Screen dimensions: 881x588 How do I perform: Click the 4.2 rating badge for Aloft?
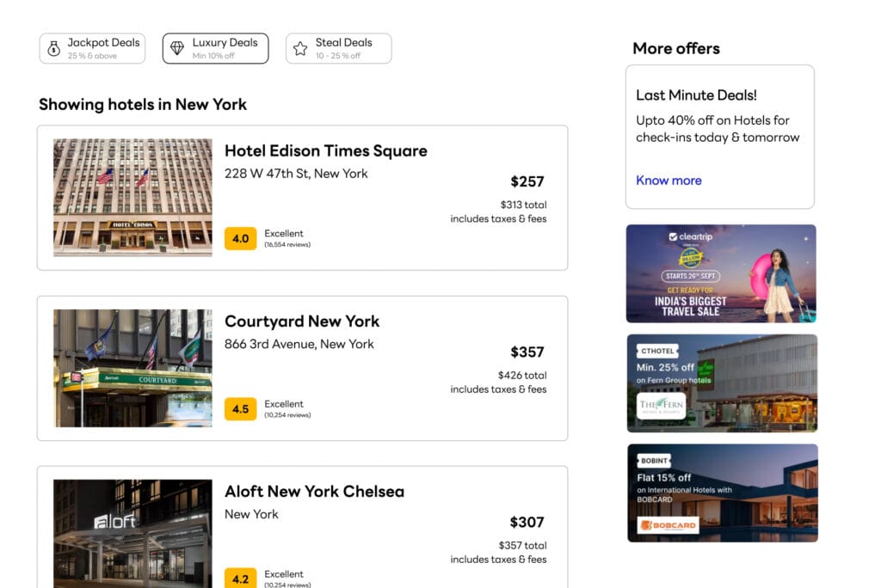(x=241, y=578)
